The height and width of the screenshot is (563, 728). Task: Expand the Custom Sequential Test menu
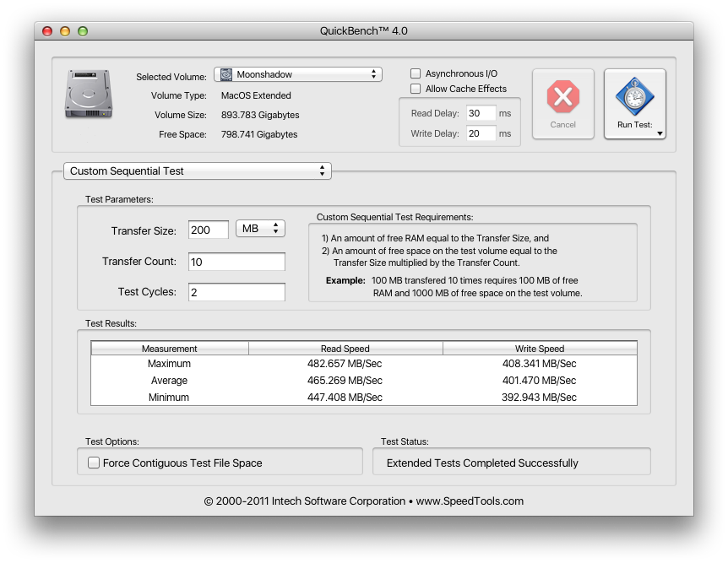[x=198, y=171]
